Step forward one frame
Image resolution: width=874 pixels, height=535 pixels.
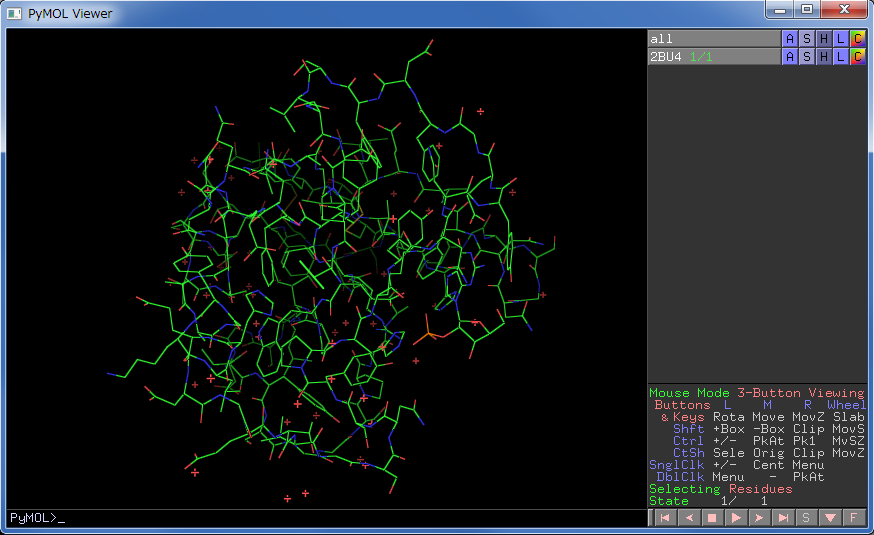coord(759,518)
